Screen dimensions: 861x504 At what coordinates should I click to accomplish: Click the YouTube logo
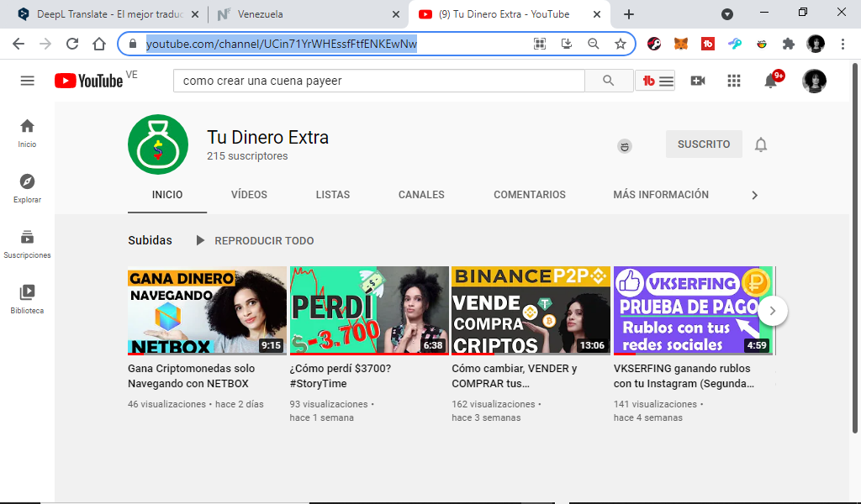88,81
